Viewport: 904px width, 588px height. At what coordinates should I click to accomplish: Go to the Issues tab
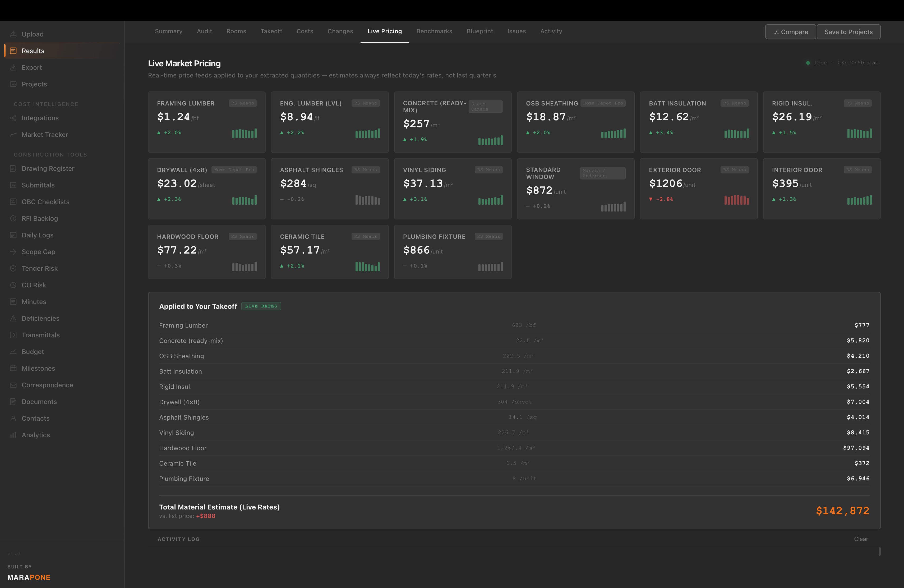tap(516, 31)
